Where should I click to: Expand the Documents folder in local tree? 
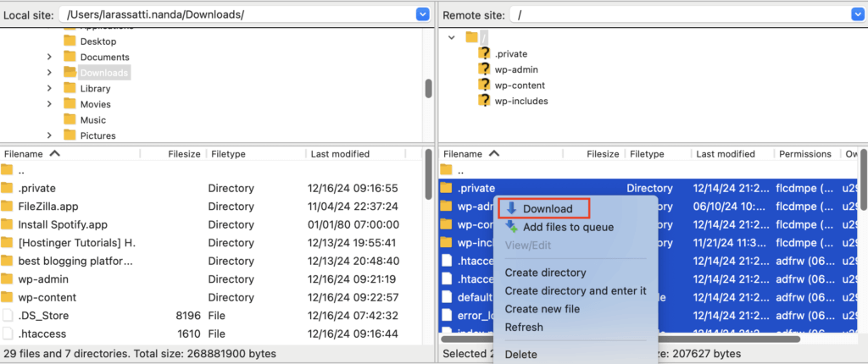pyautogui.click(x=50, y=57)
